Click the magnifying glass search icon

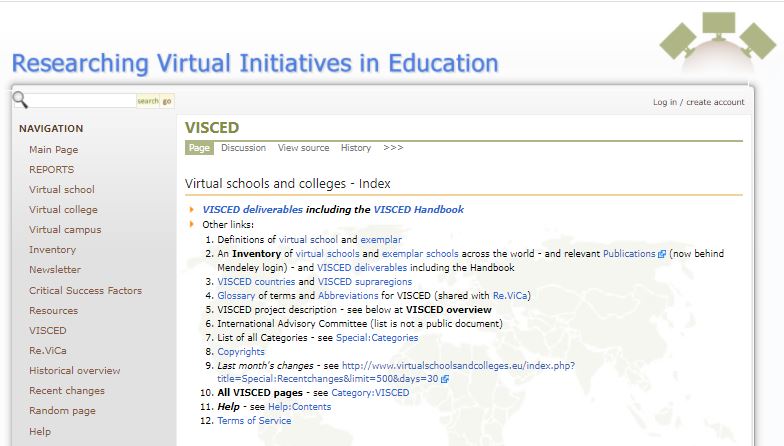[x=20, y=100]
